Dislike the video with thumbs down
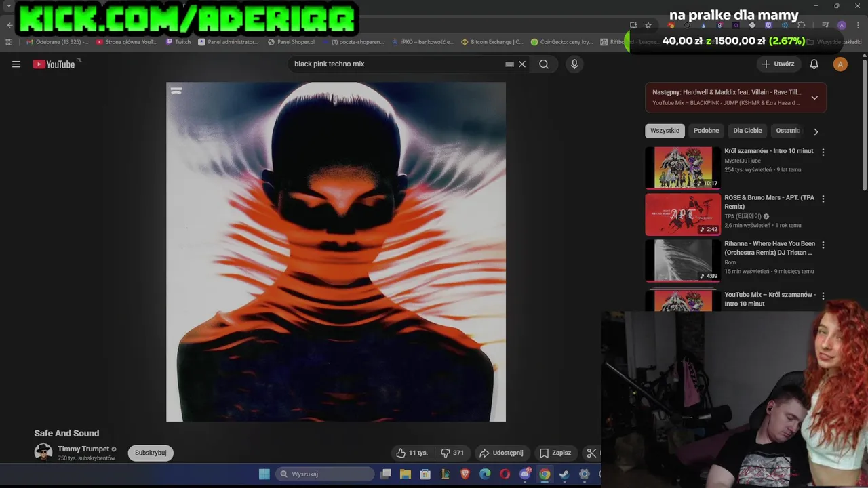 click(x=452, y=453)
